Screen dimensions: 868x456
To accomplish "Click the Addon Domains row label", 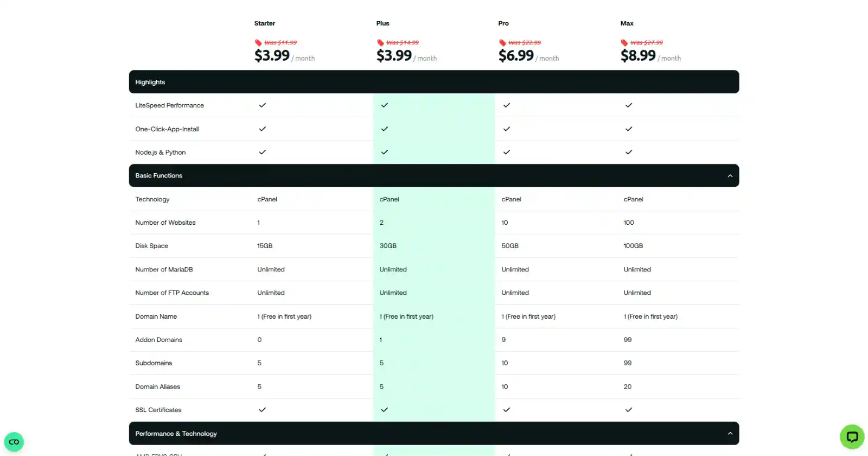I will point(159,340).
